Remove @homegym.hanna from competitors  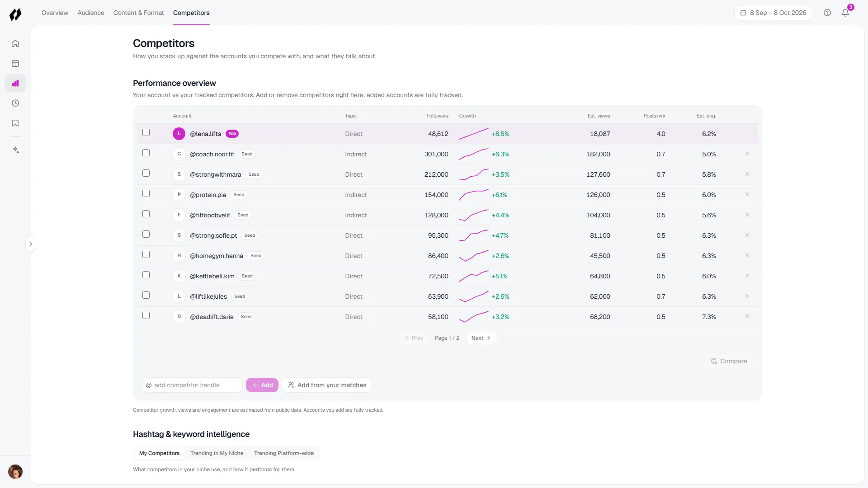[x=747, y=255]
